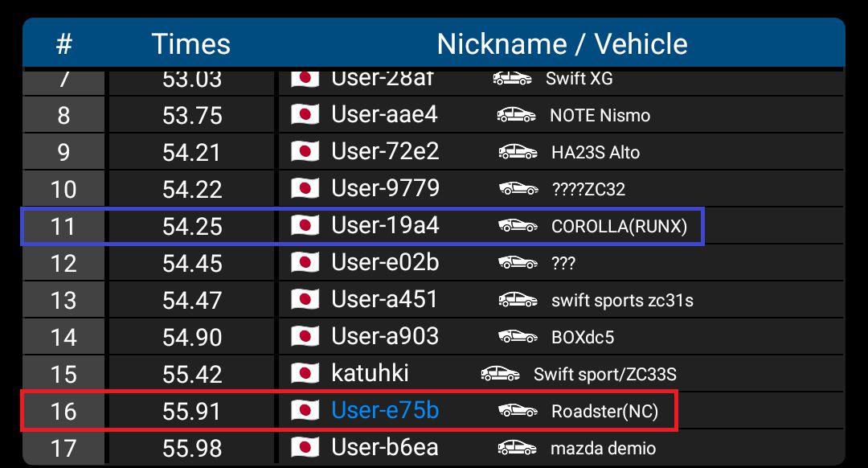
Task: Click the car icon next to COROLLA(RUNX)
Action: tap(518, 226)
